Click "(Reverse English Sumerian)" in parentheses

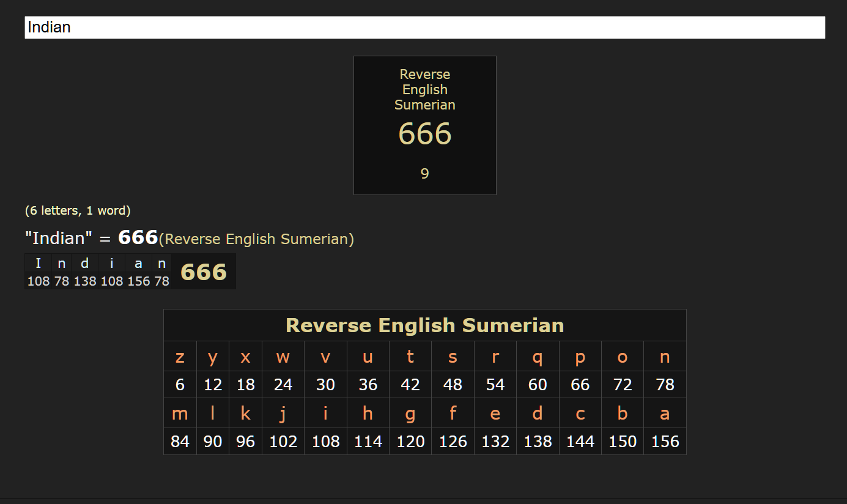pos(256,239)
